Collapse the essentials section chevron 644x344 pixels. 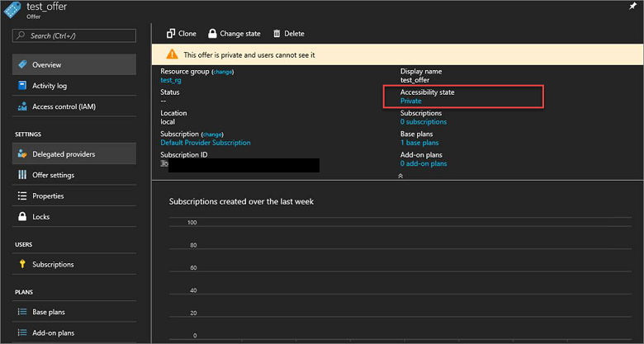tap(400, 176)
